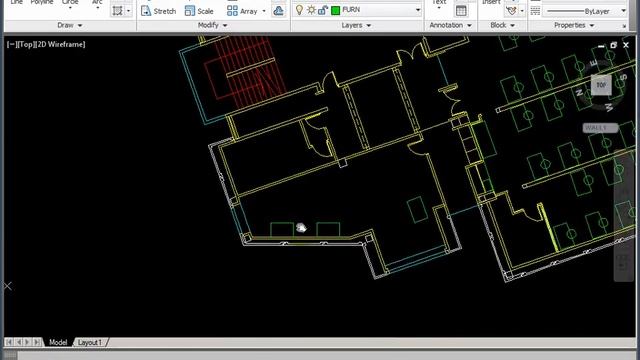640x360 pixels.
Task: Expand the Modify panel
Action: (x=213, y=25)
